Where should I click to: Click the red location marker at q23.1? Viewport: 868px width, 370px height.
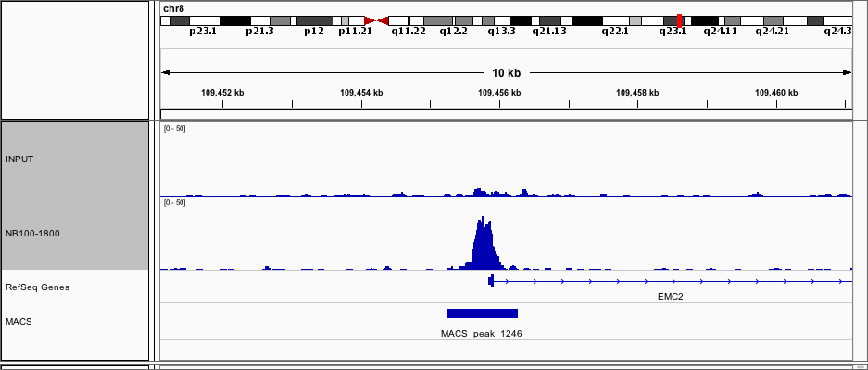(x=679, y=20)
